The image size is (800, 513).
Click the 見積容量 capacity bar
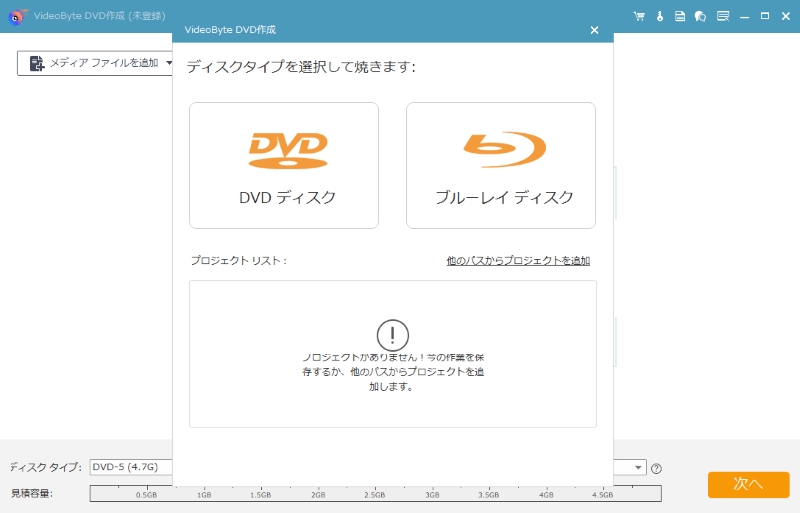pos(375,493)
